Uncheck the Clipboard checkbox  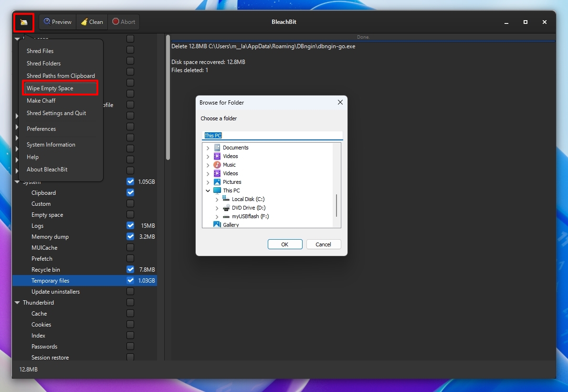coord(130,192)
